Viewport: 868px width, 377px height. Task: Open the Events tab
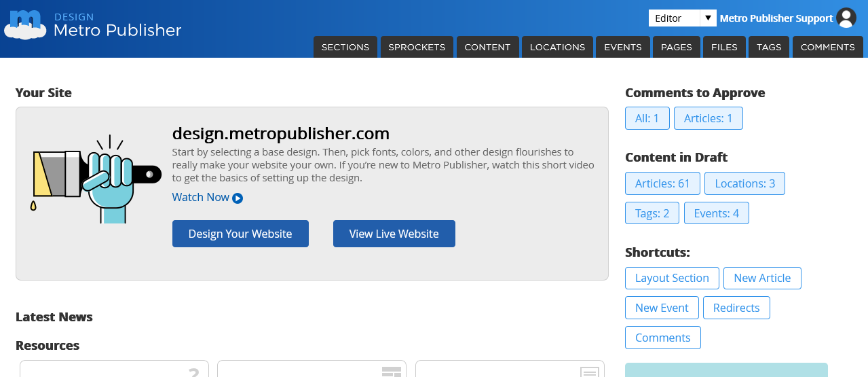coord(623,47)
